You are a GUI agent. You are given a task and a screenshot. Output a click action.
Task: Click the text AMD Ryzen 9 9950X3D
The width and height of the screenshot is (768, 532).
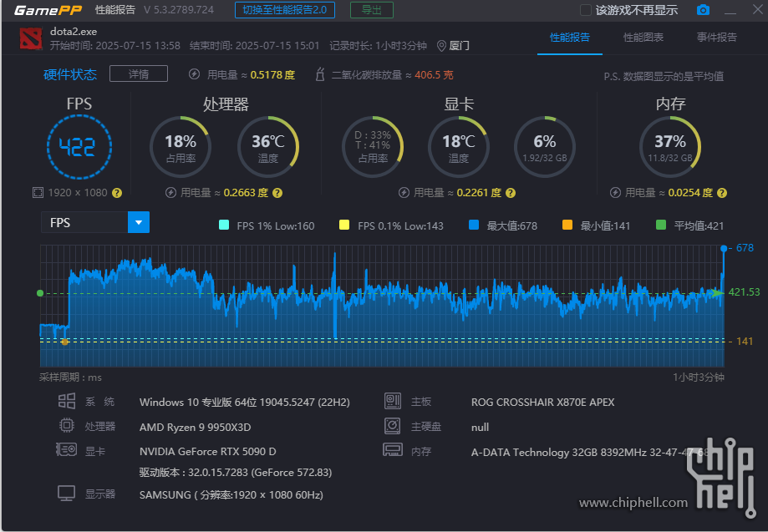(195, 428)
